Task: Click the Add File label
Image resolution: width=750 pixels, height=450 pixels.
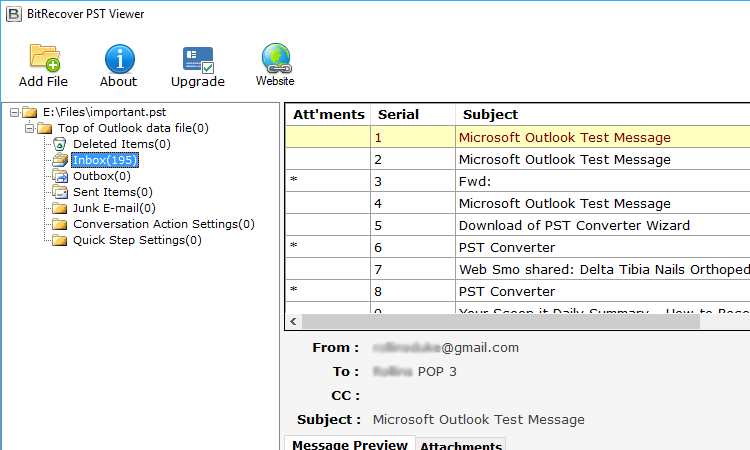Action: [43, 82]
